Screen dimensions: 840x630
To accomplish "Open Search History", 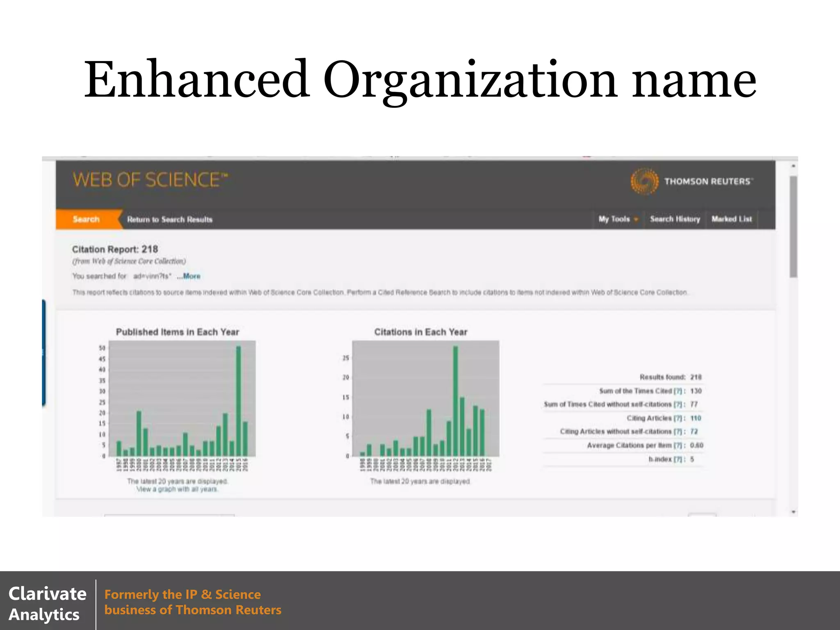I will (x=675, y=219).
